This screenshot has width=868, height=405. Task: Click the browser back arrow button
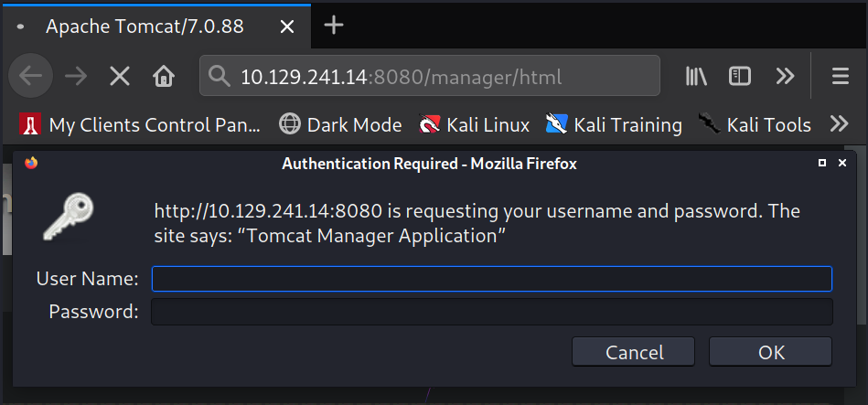pyautogui.click(x=31, y=77)
